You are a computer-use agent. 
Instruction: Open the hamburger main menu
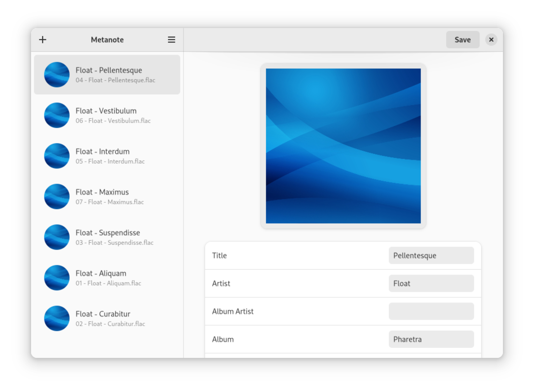click(171, 40)
